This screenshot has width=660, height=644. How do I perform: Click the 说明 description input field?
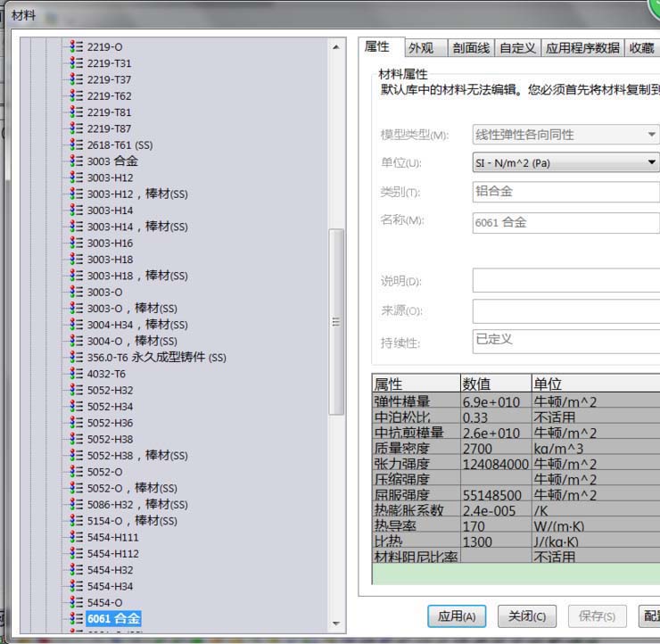(565, 281)
